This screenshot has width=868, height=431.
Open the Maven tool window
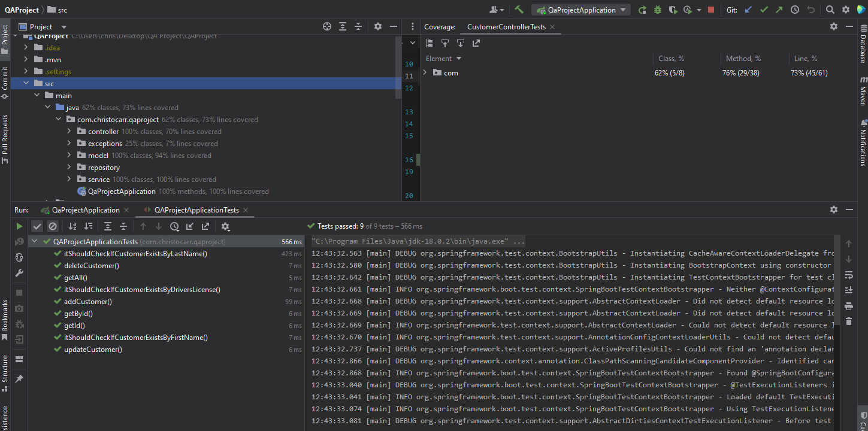pyautogui.click(x=863, y=91)
